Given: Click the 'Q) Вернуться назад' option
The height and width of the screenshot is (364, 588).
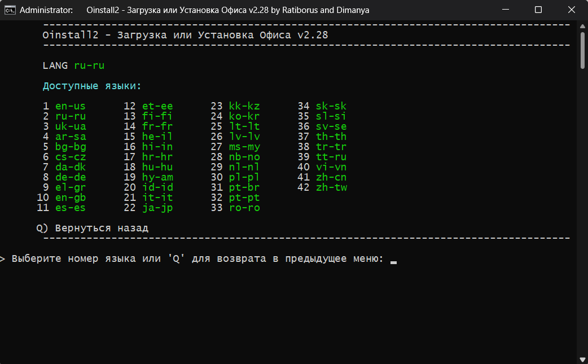Looking at the screenshot, I should point(92,229).
